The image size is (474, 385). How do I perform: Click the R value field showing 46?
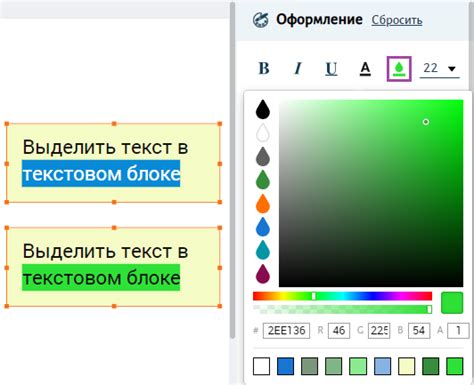point(339,331)
